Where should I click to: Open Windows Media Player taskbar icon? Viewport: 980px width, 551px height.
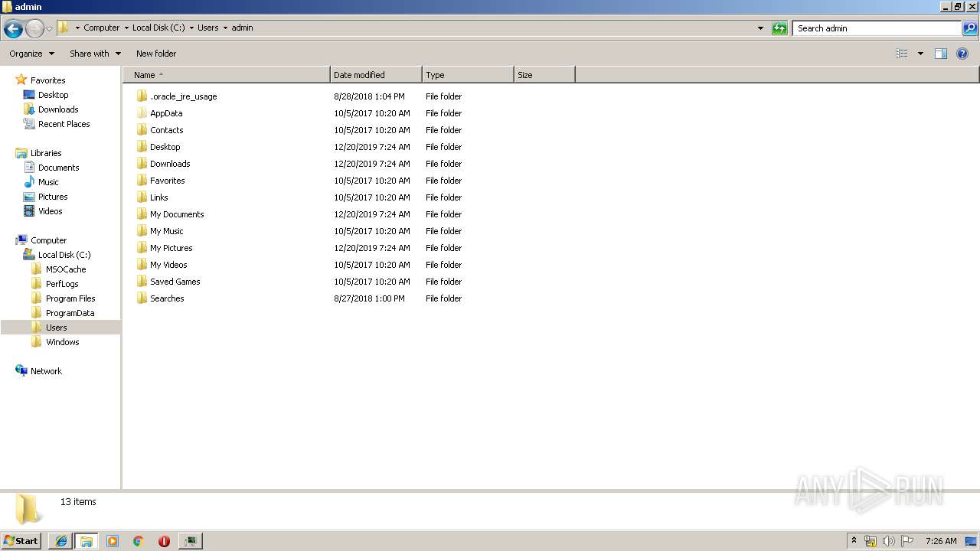coord(113,541)
